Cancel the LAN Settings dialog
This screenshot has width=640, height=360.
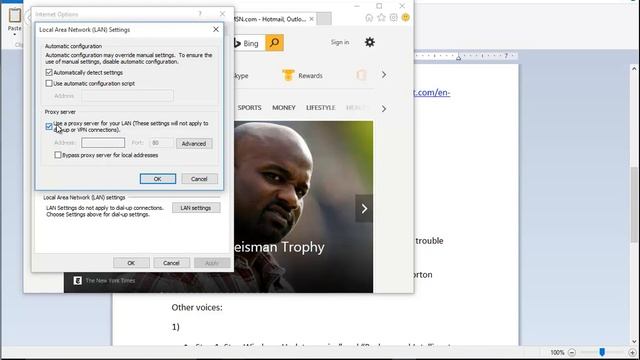click(x=199, y=179)
